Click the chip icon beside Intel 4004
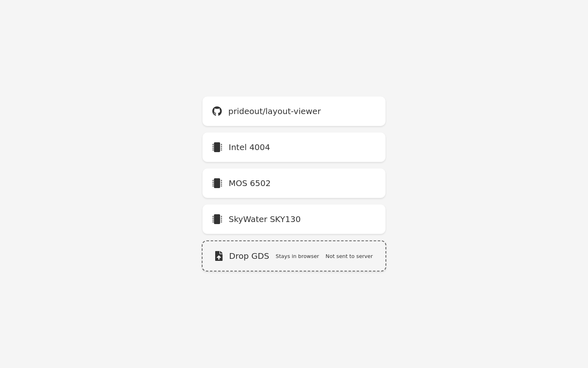Screen dimensions: 588x368 [x=217, y=147]
